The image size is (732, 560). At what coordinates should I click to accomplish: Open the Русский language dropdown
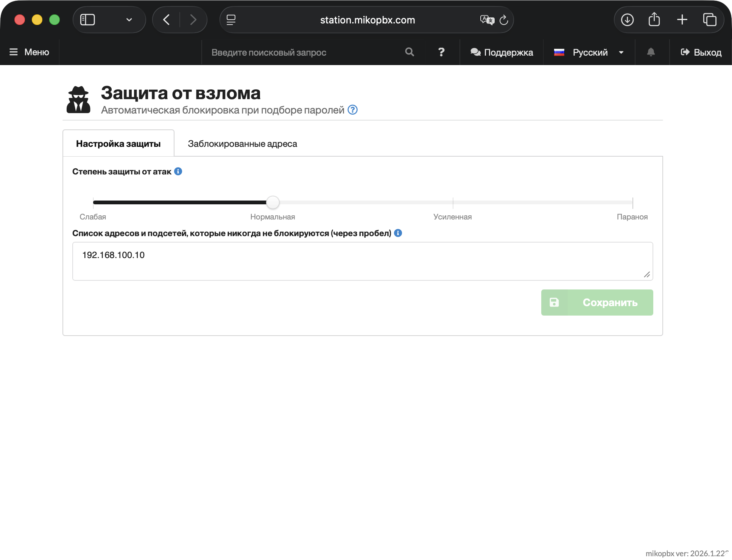click(589, 52)
